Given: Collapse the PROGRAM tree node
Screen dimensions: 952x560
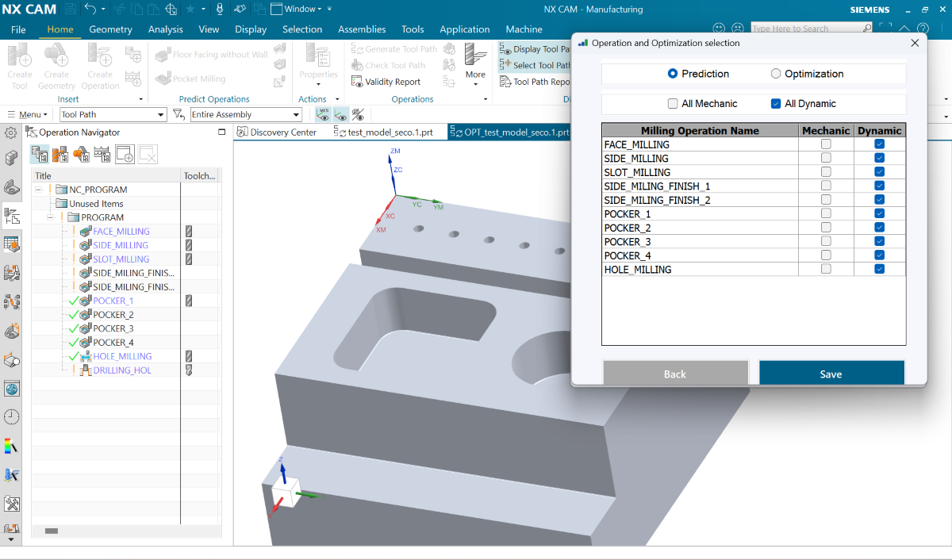Looking at the screenshot, I should tap(50, 217).
